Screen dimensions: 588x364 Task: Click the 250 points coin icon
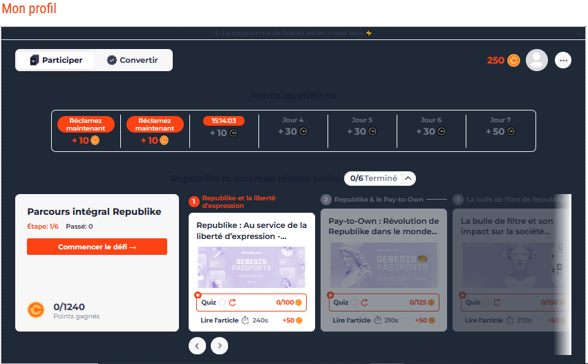(513, 60)
